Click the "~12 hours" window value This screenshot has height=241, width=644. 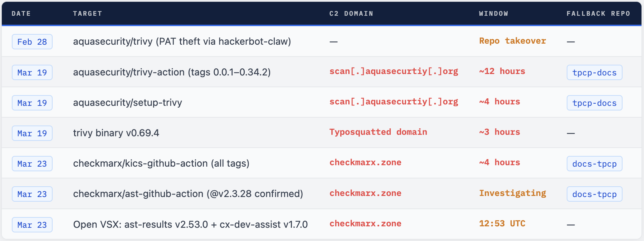(502, 71)
